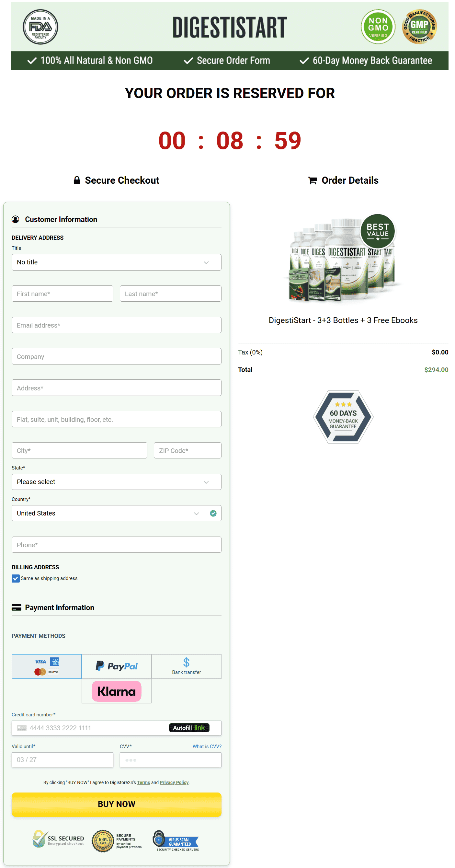This screenshot has width=455, height=868.
Task: Choose PayPal as payment method
Action: pos(116,666)
